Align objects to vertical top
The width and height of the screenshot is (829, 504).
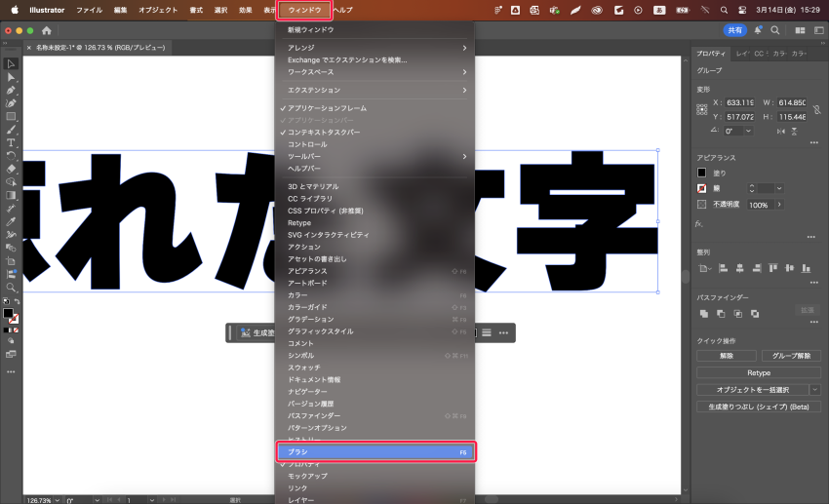pyautogui.click(x=773, y=268)
